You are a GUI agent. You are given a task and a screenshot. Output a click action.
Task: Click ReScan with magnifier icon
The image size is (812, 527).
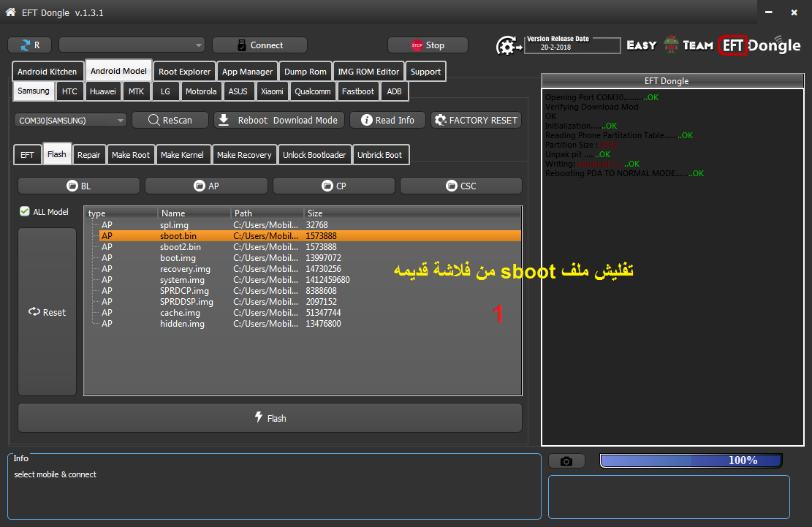click(170, 120)
